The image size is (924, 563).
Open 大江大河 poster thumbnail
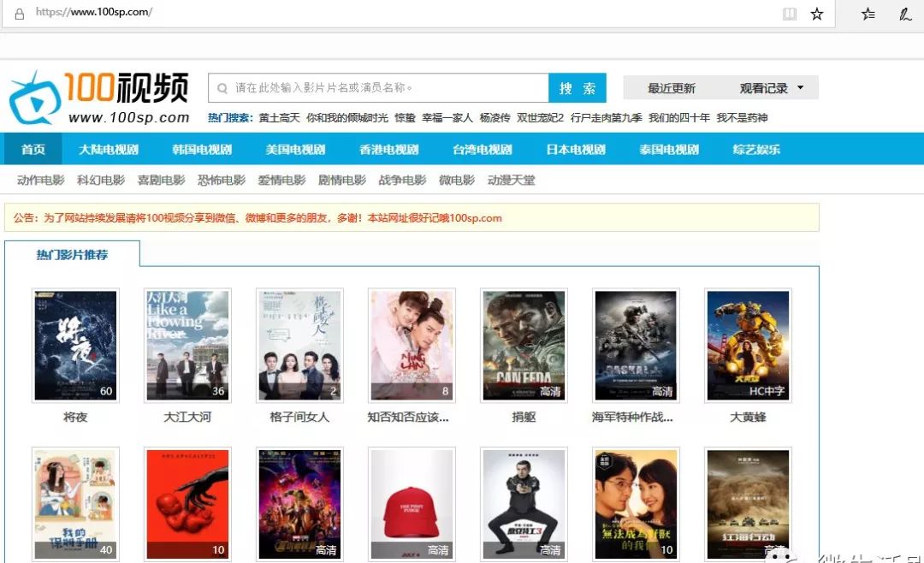coord(187,346)
